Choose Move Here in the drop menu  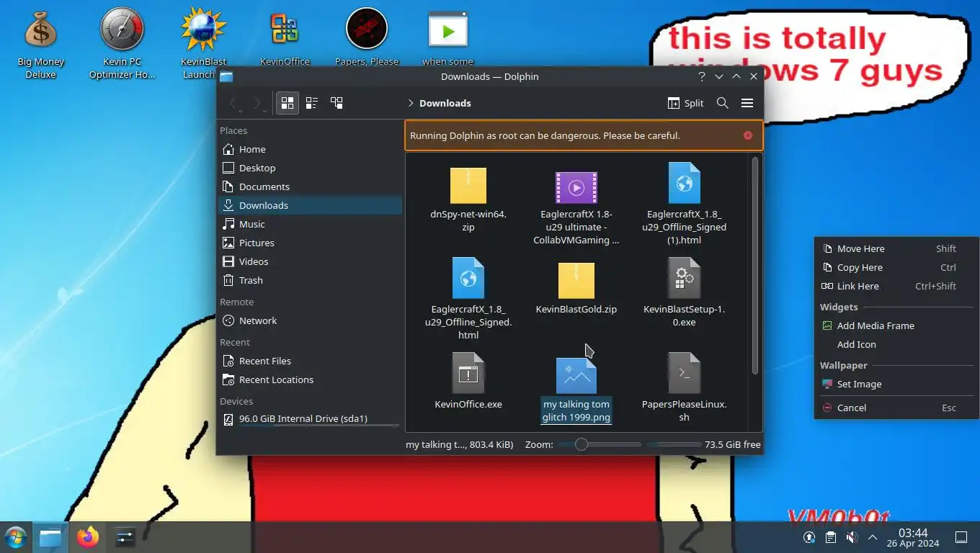(896, 248)
